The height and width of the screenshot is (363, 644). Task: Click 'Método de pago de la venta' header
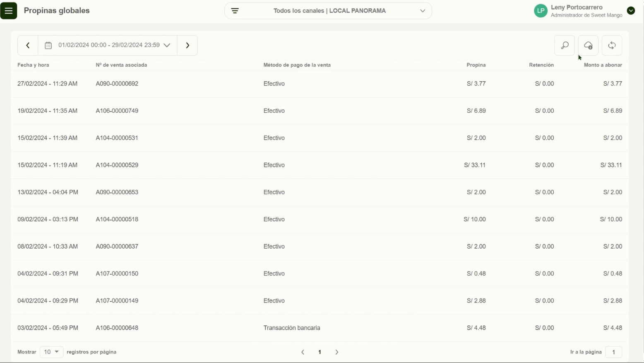[x=297, y=65]
